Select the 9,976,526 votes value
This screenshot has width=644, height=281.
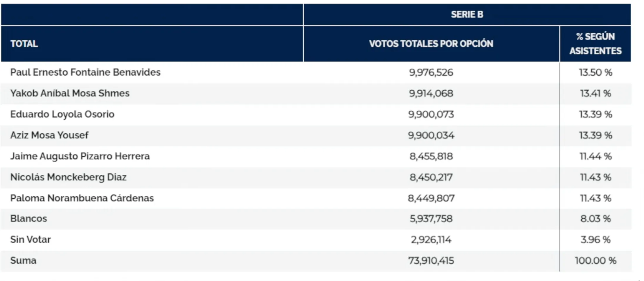point(431,72)
